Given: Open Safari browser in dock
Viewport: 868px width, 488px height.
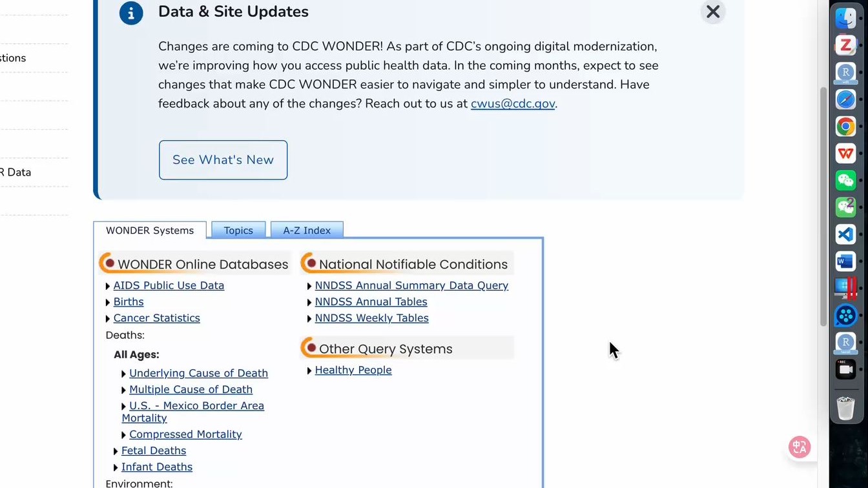Looking at the screenshot, I should pos(845,99).
